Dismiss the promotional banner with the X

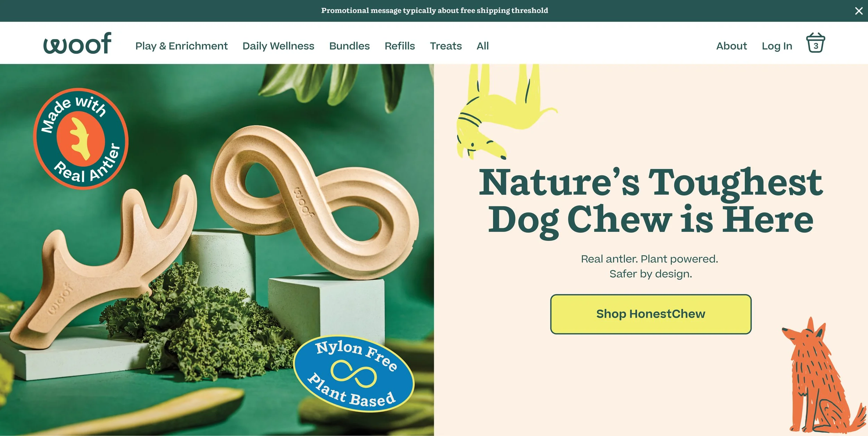859,11
